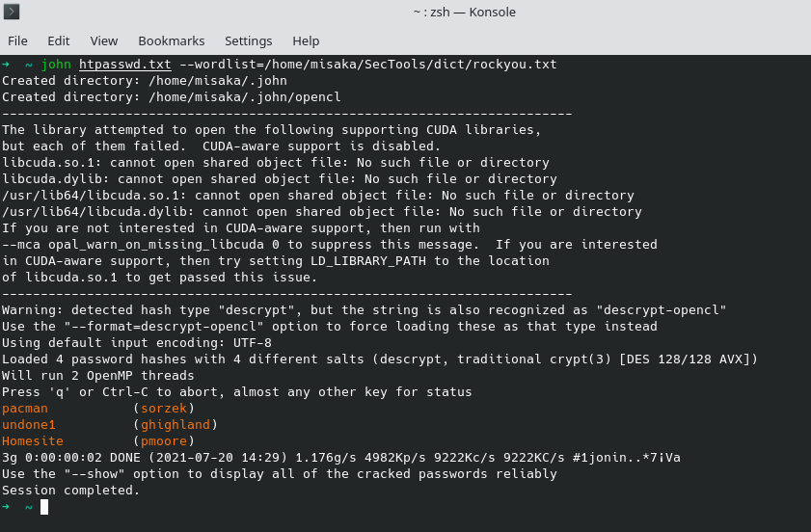Image resolution: width=811 pixels, height=532 pixels.
Task: Open the Edit menu
Action: pos(59,40)
